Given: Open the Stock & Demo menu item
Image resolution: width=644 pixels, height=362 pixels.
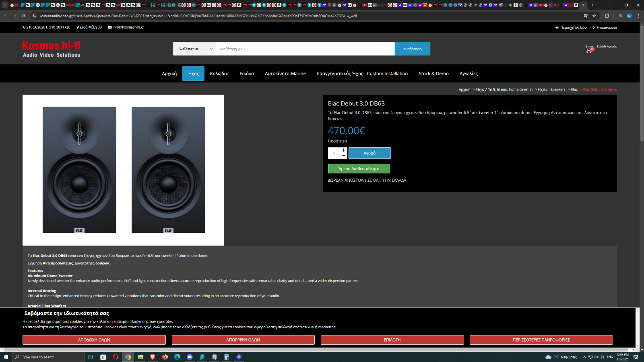Looking at the screenshot, I should click(x=433, y=74).
